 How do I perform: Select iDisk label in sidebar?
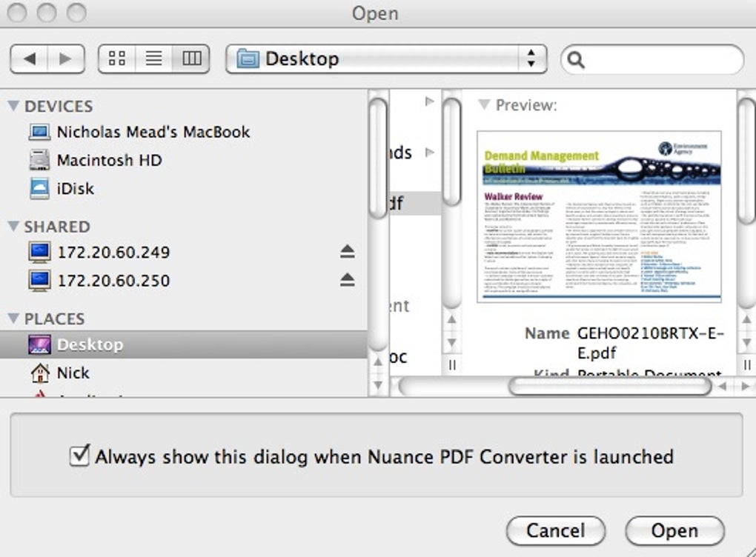pyautogui.click(x=75, y=188)
